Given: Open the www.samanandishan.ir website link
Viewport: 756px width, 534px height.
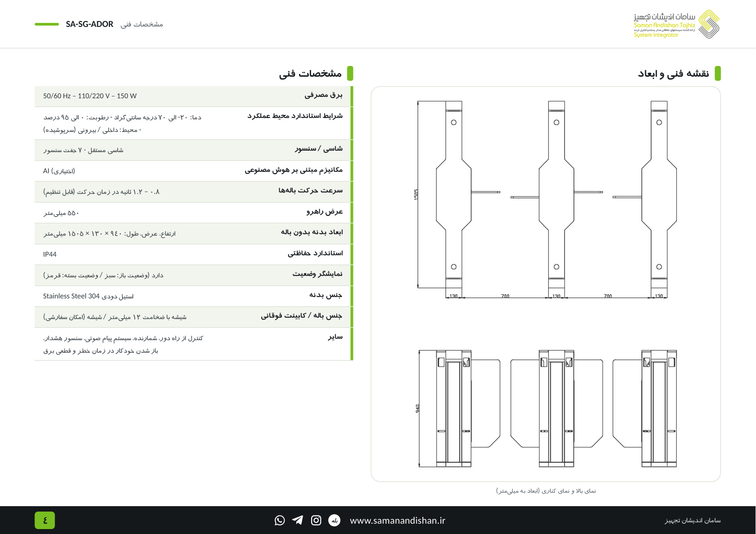Looking at the screenshot, I should click(397, 521).
